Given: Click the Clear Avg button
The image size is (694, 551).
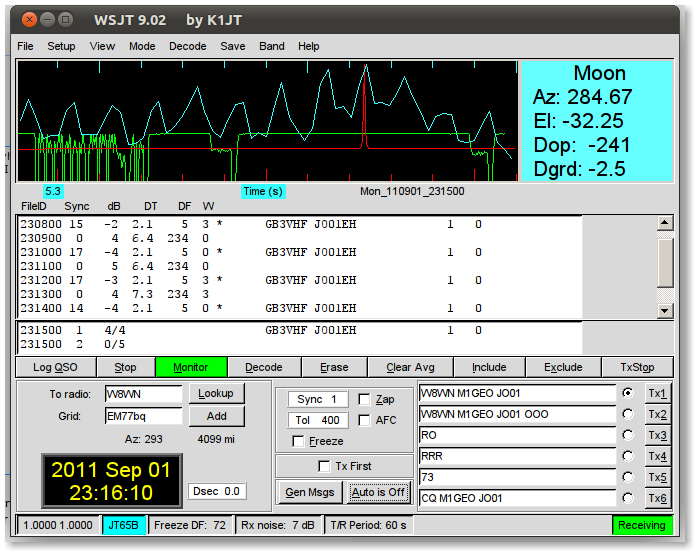Looking at the screenshot, I should 410,367.
